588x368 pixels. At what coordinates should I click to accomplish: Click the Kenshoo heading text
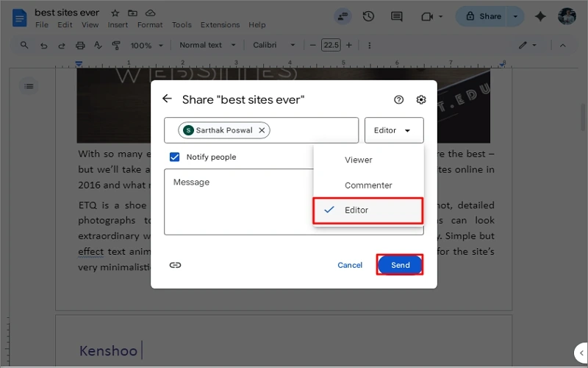pos(108,351)
